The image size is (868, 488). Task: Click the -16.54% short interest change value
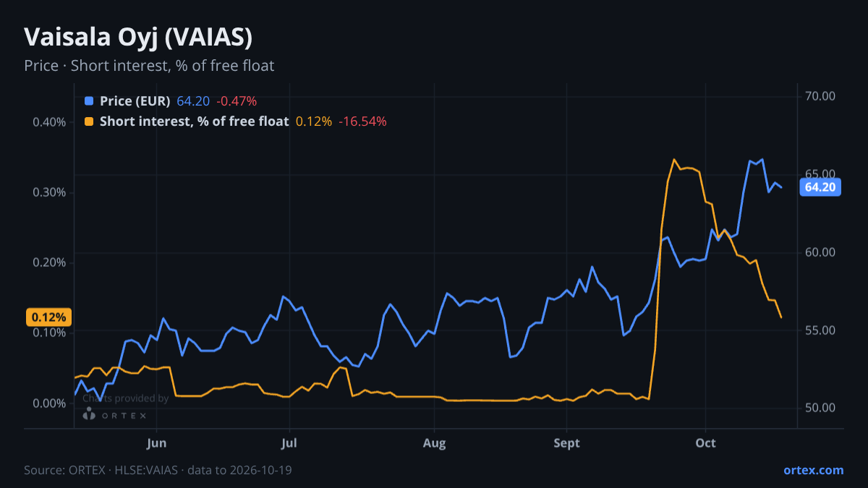[x=362, y=121]
